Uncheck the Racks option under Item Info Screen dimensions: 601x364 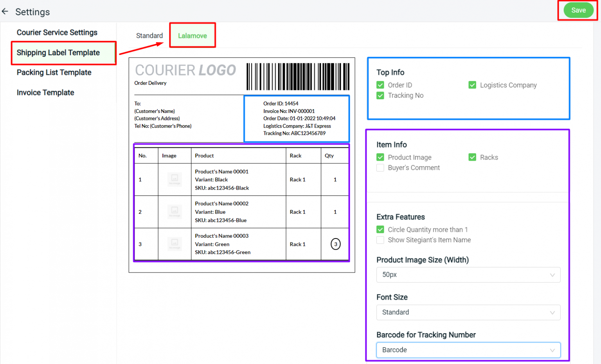point(472,157)
